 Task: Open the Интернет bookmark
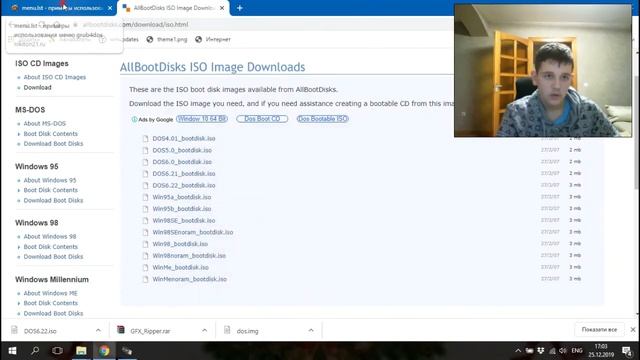point(213,40)
